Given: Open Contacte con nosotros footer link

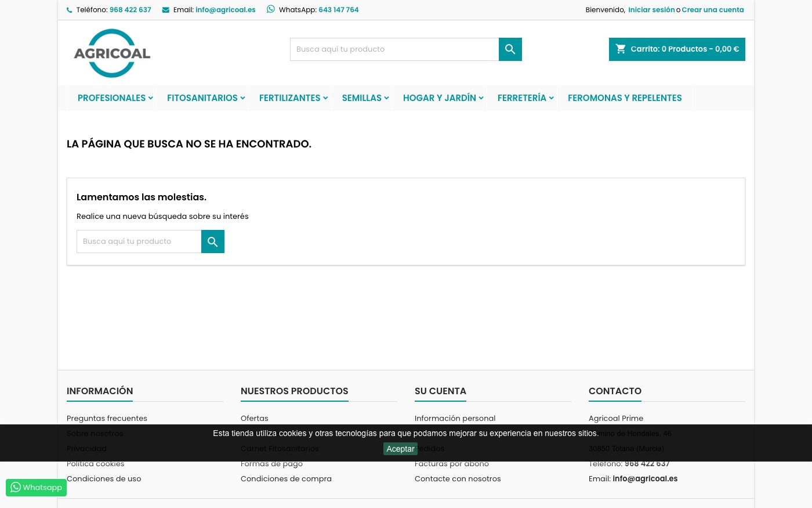Looking at the screenshot, I should point(458,479).
